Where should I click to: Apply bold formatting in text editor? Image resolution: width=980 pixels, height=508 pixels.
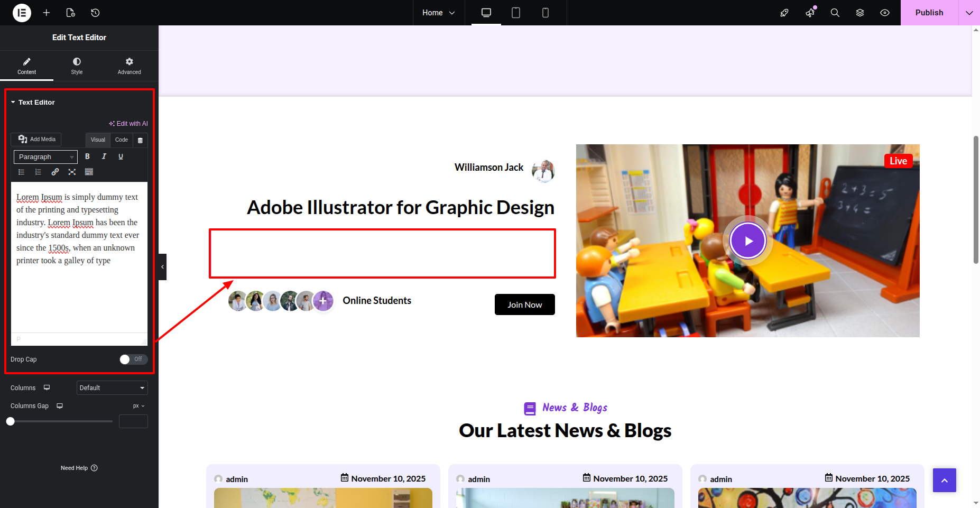tap(87, 156)
